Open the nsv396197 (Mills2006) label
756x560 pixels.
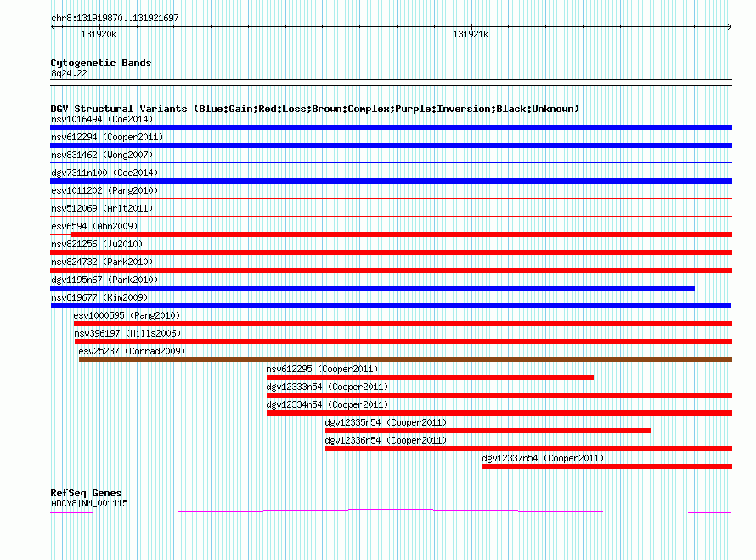(x=127, y=333)
